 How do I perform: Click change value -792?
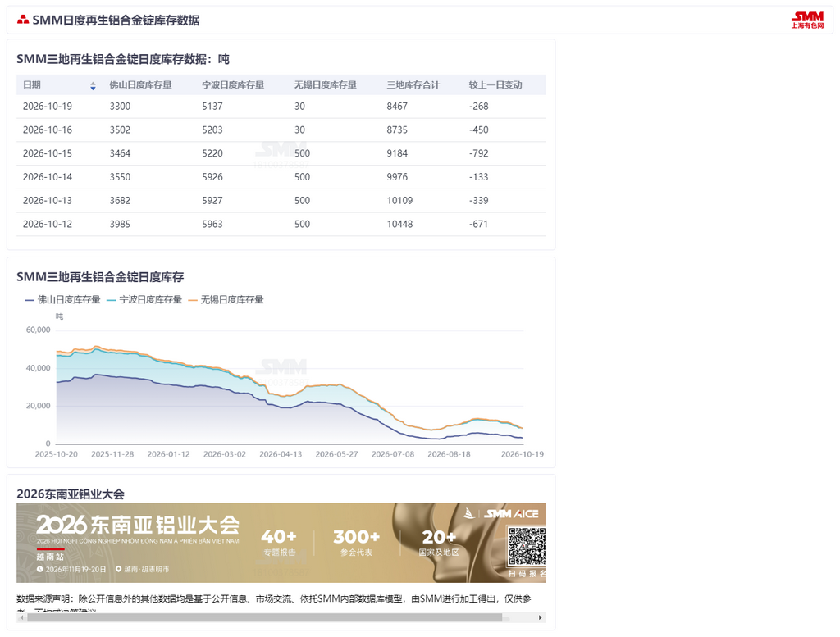coord(479,153)
